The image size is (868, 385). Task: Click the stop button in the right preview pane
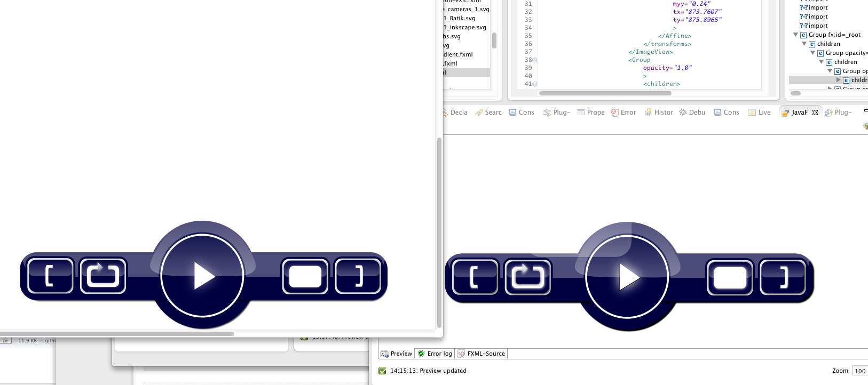pos(730,277)
